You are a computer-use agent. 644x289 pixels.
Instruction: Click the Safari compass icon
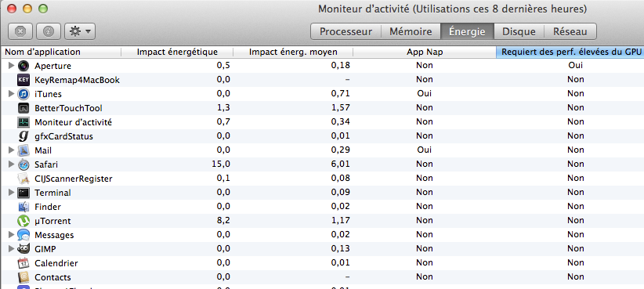click(x=24, y=164)
